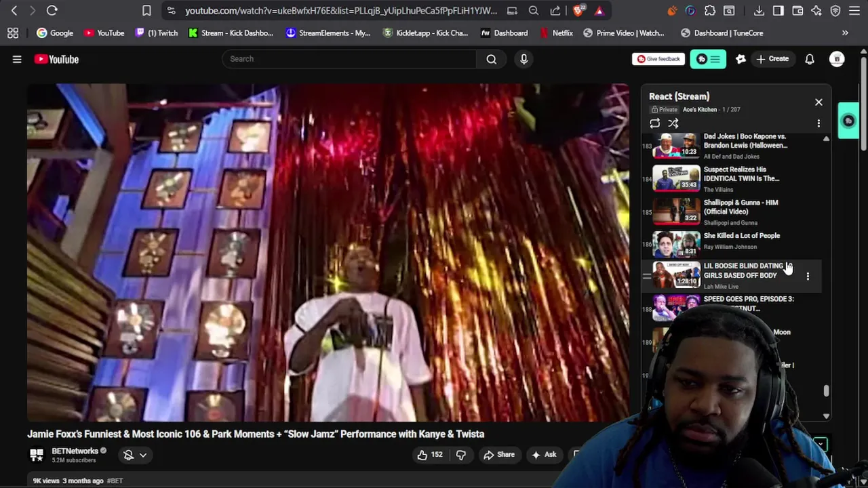Play She Killed a Lot of People video

pyautogui.click(x=731, y=243)
